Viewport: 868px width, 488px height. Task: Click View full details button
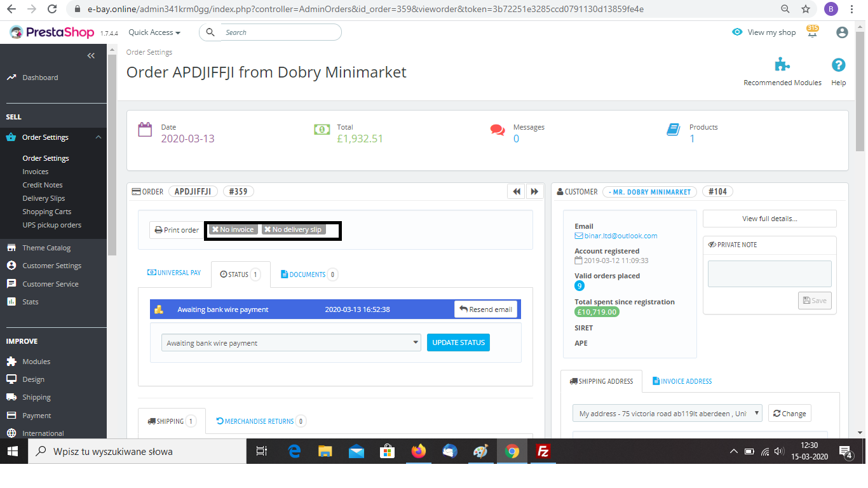(x=770, y=219)
